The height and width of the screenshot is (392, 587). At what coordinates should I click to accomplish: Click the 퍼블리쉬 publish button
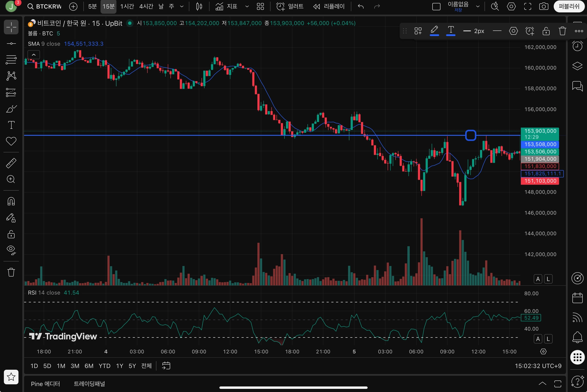click(569, 6)
